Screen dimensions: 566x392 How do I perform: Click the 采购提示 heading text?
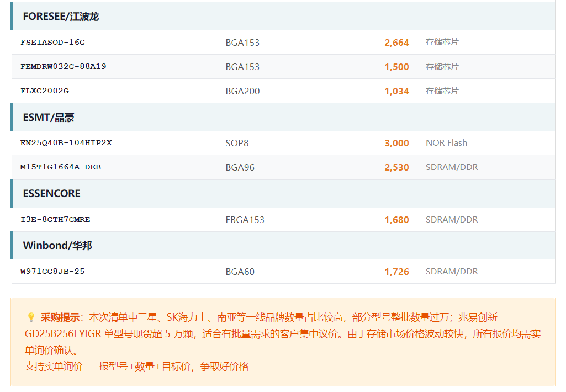[x=60, y=317]
